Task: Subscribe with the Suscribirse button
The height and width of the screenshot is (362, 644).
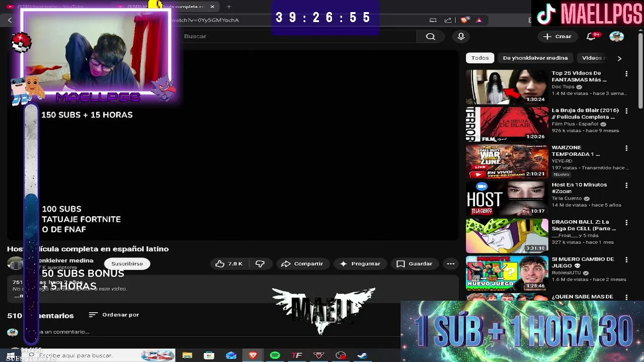Action: pyautogui.click(x=127, y=263)
